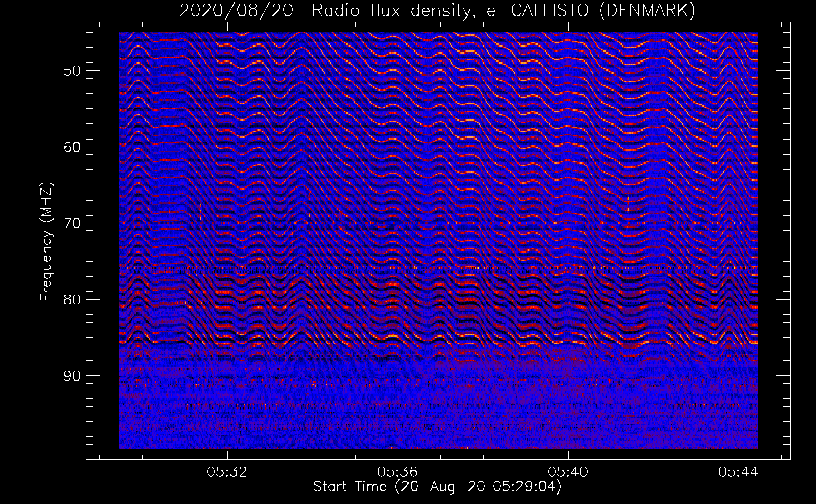Click the 05:36 time tick label
816x504 pixels.
pos(397,472)
